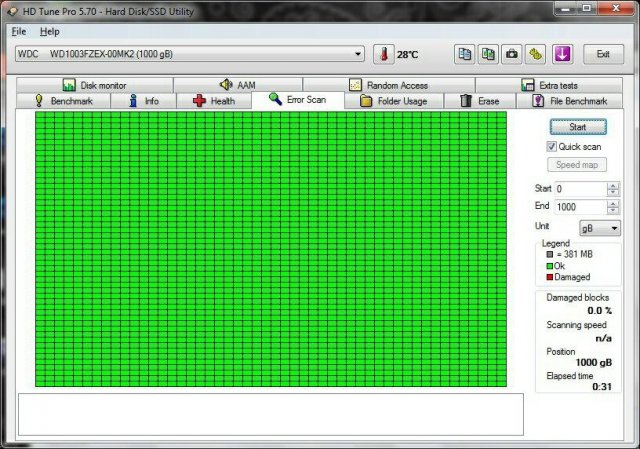This screenshot has width=640, height=449.
Task: Open the File menu
Action: 19,32
